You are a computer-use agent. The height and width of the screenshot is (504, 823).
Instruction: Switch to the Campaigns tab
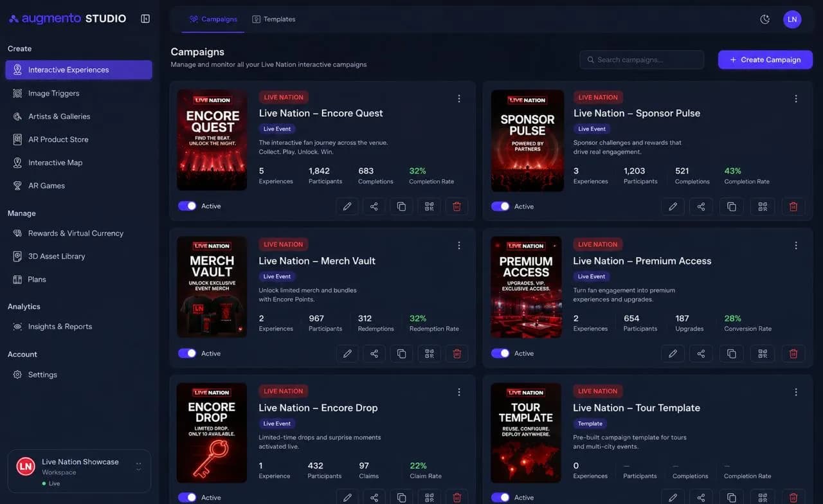(x=213, y=19)
